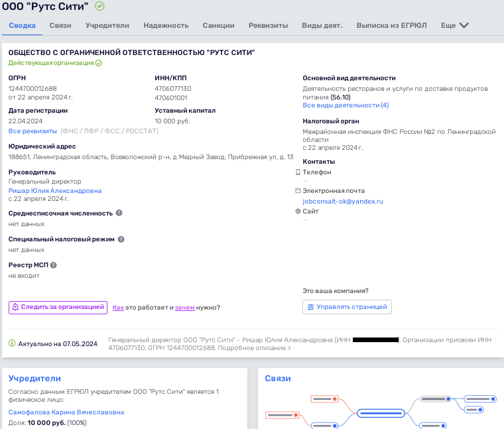
Task: Click the info icon next to Актуально на 07.05.2024
Action: (x=12, y=343)
